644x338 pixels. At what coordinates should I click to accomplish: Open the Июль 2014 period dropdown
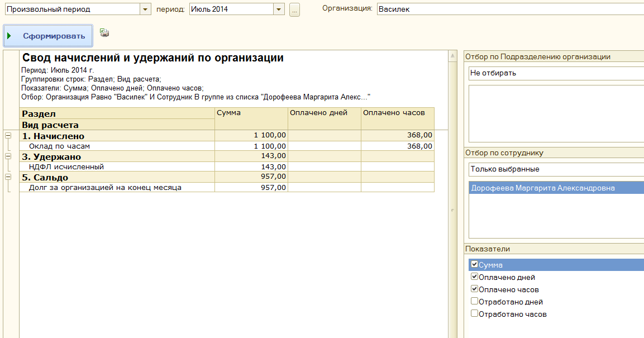(279, 9)
